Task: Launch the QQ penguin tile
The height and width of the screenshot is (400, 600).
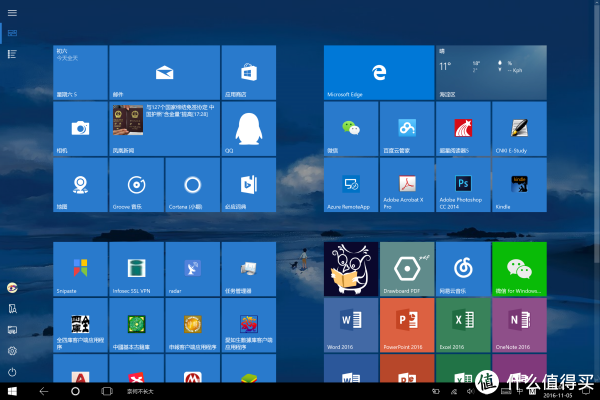Action: pyautogui.click(x=249, y=129)
